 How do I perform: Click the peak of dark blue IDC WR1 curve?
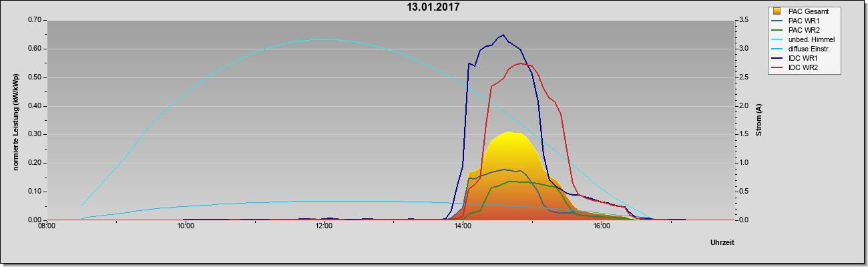coord(503,35)
